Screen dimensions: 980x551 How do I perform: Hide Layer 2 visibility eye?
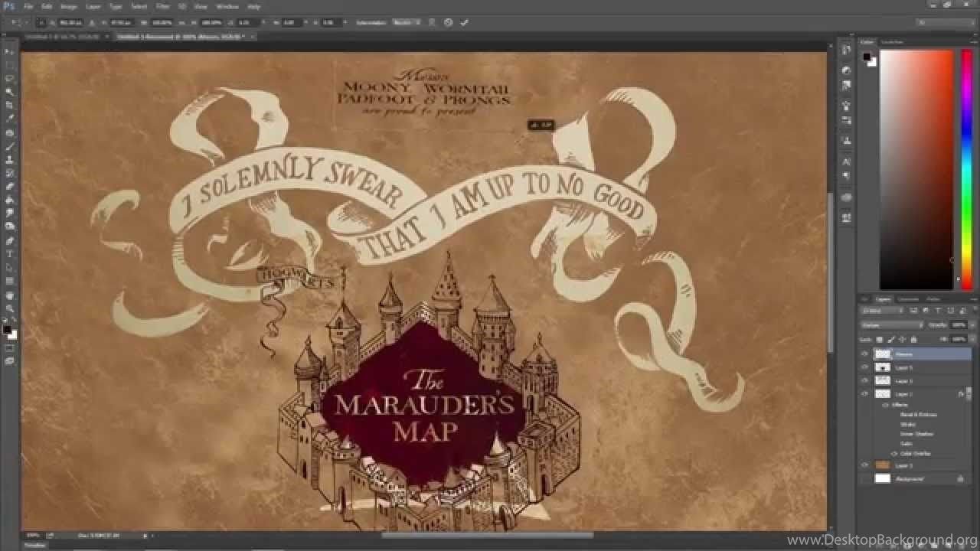[x=864, y=393]
